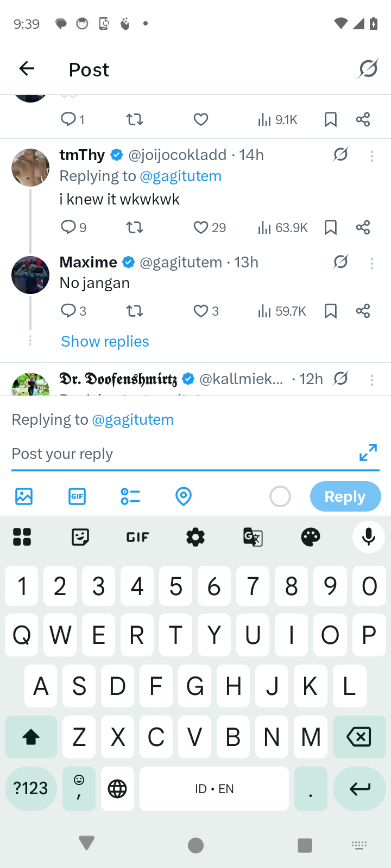Share Maxime's "No jangan" reply

(x=363, y=311)
